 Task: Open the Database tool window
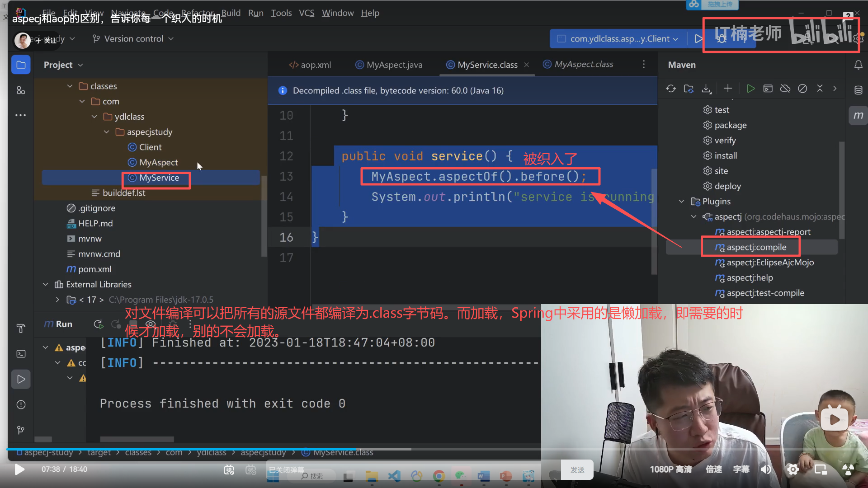(x=858, y=90)
